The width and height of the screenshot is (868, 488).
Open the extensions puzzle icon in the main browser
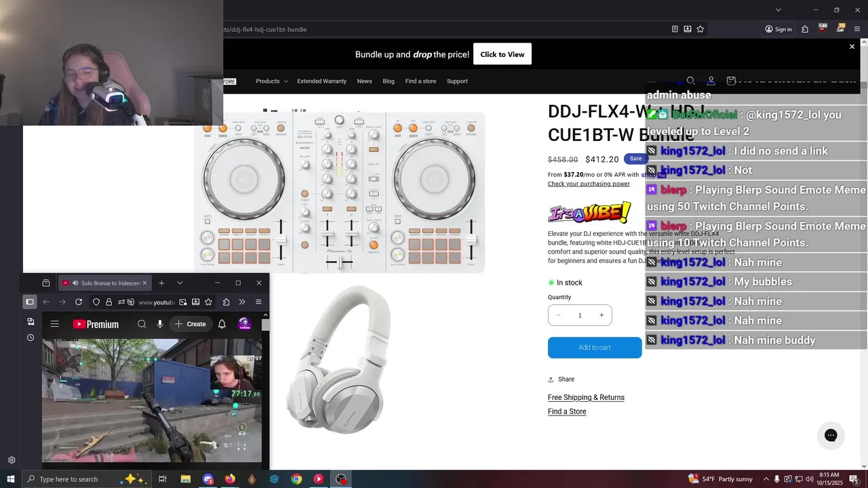(805, 29)
